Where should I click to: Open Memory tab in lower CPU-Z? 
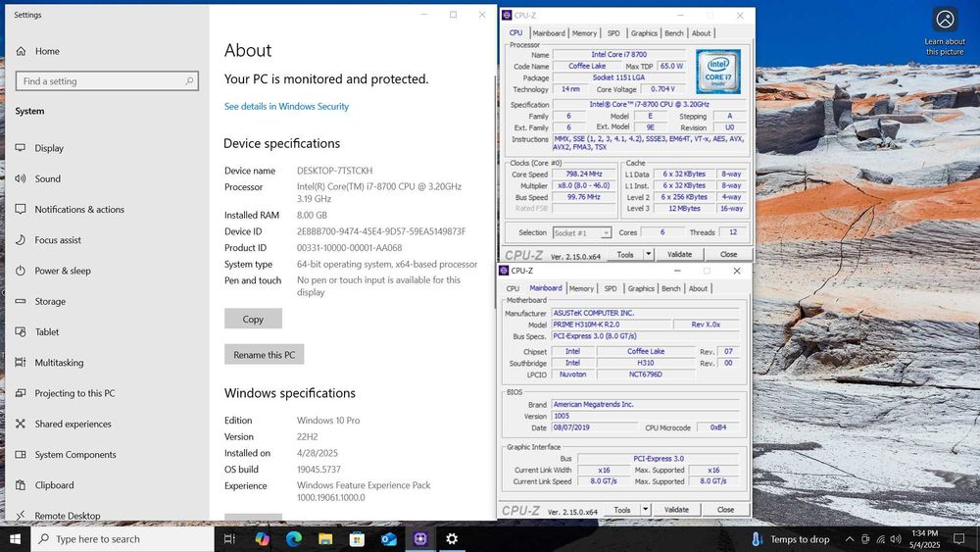581,289
